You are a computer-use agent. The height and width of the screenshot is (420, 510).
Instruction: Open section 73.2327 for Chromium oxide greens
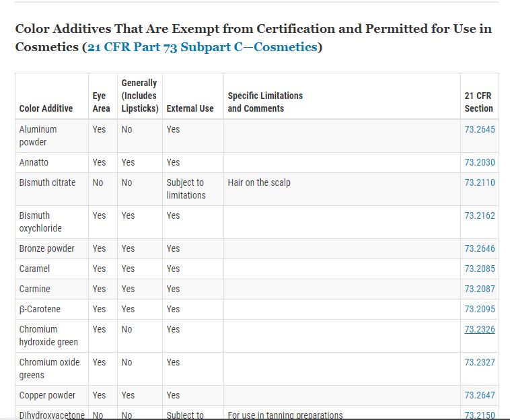tap(480, 362)
